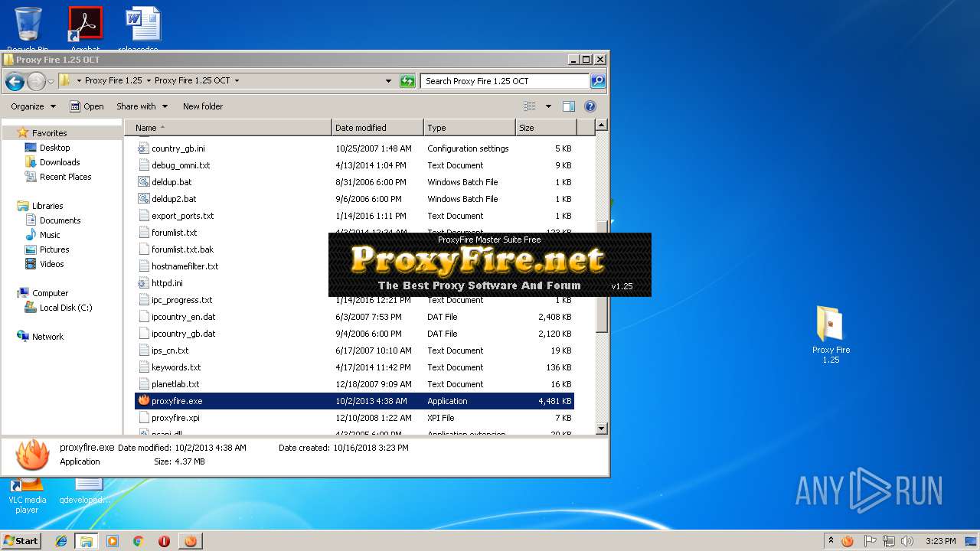Screen dimensions: 980x551
Task: Click the Action Center flag tray icon
Action: click(x=870, y=541)
